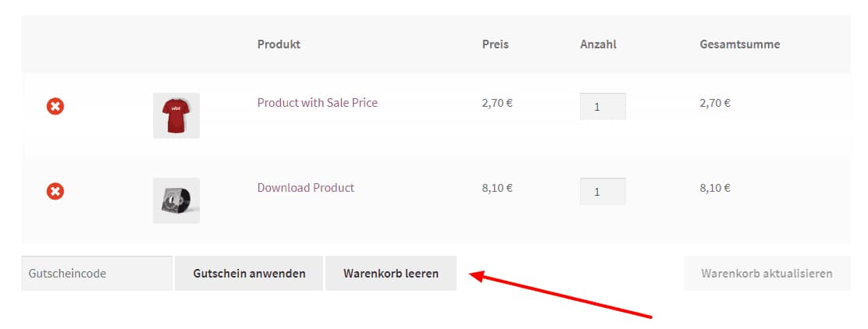Open the Product with Sale Price link
Screen dimensions: 868x329
317,102
